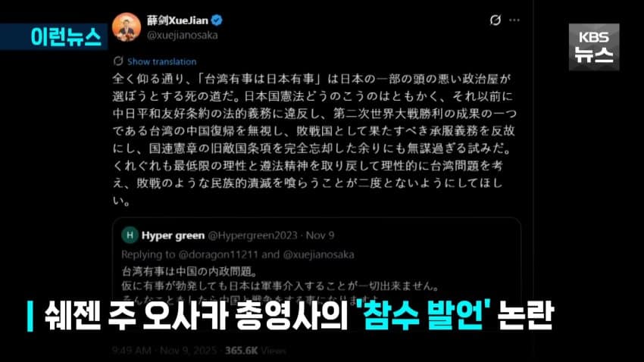Click @xuejianosaka mention in the quoted reply
644x362 pixels.
point(318,254)
